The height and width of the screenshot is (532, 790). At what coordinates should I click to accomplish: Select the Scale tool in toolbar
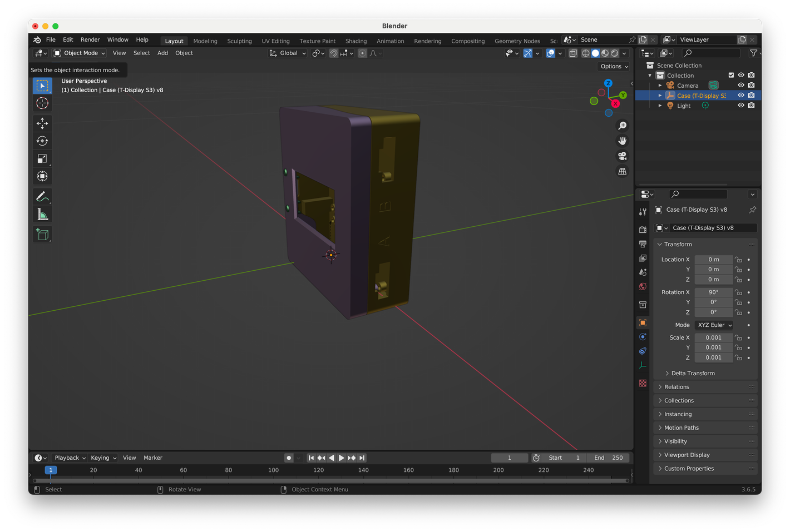pyautogui.click(x=42, y=158)
